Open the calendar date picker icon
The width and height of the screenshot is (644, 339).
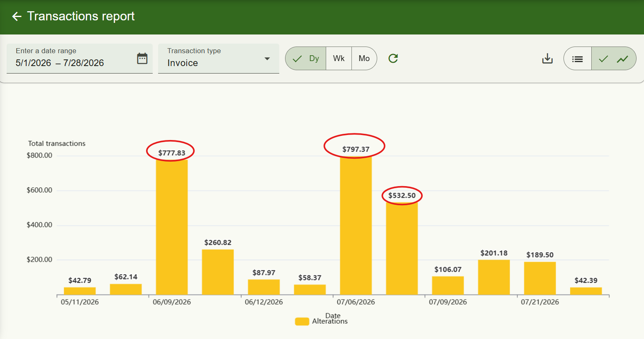coord(142,59)
